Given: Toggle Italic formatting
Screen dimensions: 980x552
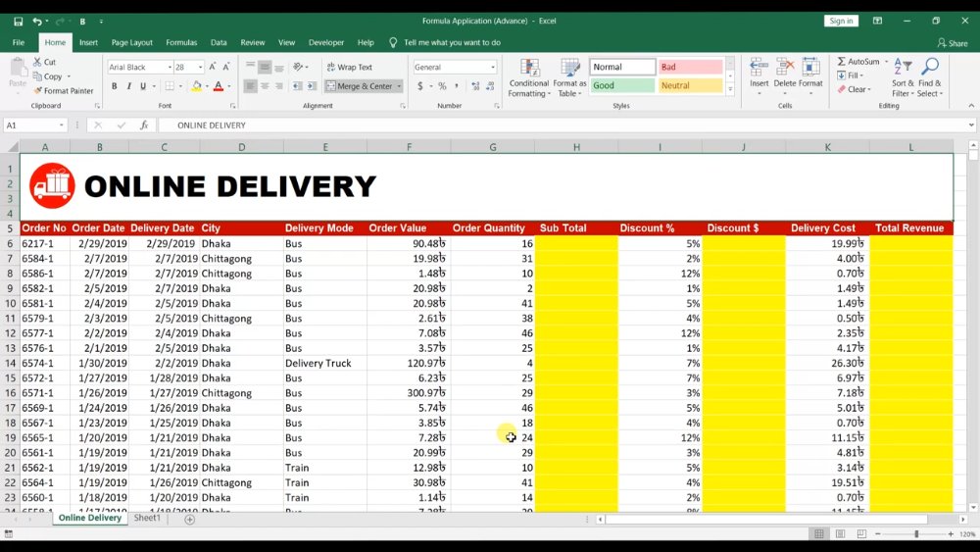Looking at the screenshot, I should [x=128, y=86].
